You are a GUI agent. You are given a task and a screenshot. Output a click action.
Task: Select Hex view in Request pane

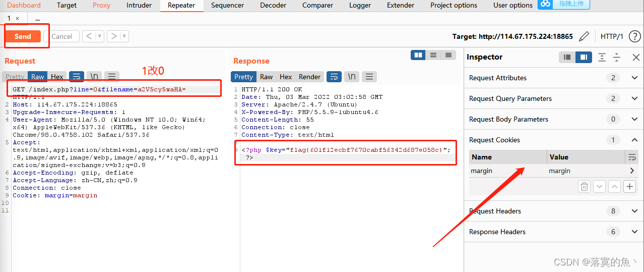pos(57,77)
